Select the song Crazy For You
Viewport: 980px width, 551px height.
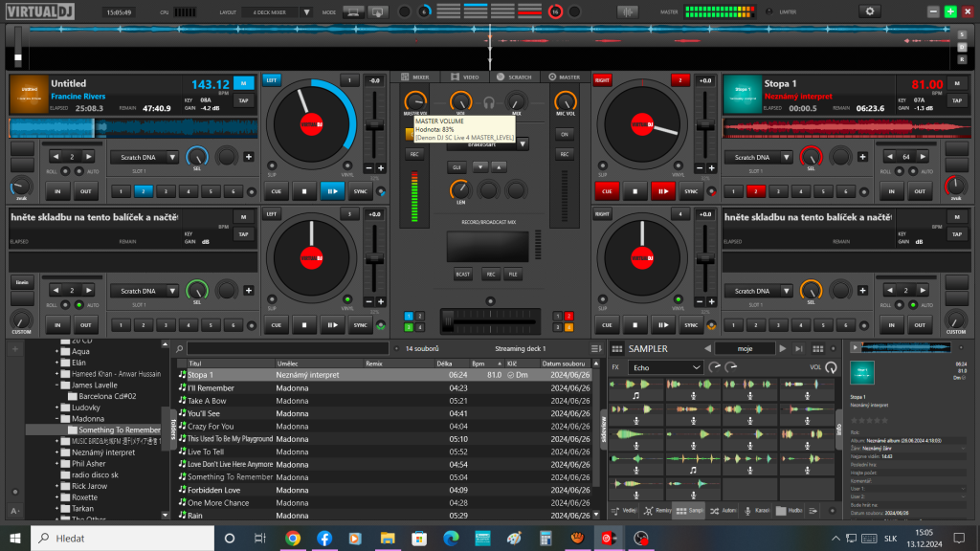pyautogui.click(x=211, y=426)
